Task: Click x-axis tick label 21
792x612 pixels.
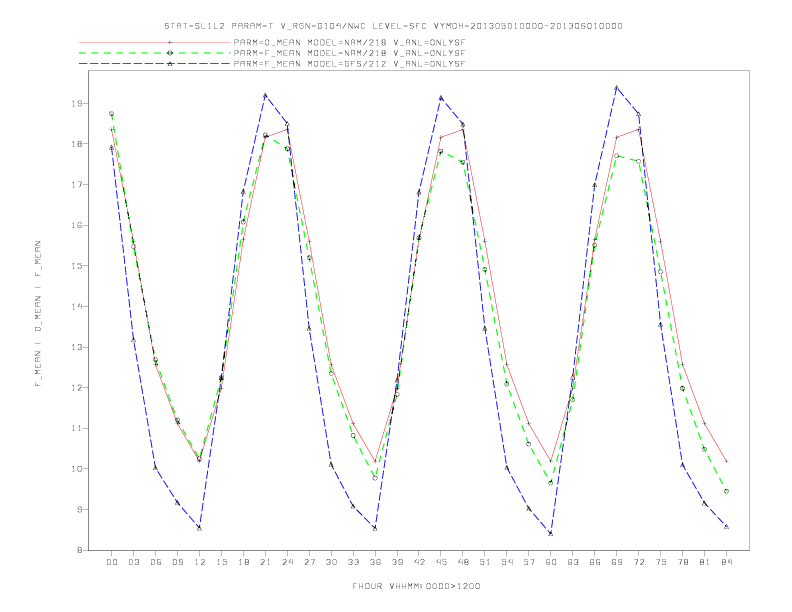Action: (265, 562)
